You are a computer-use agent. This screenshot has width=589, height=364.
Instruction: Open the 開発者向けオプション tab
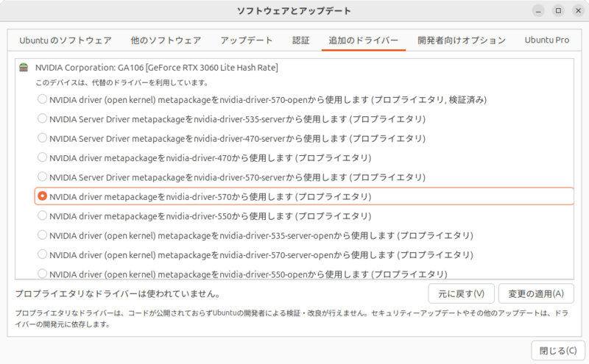click(461, 40)
